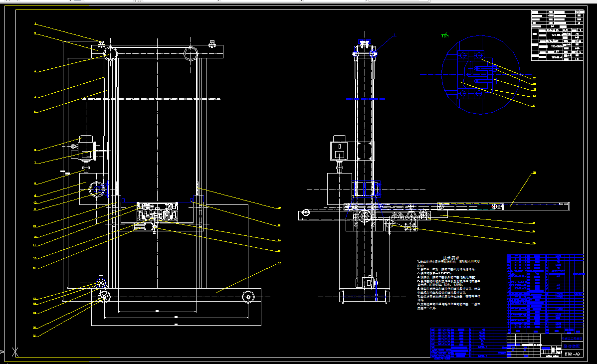Click the BT01-A0 drawing number in title block

tap(572, 354)
